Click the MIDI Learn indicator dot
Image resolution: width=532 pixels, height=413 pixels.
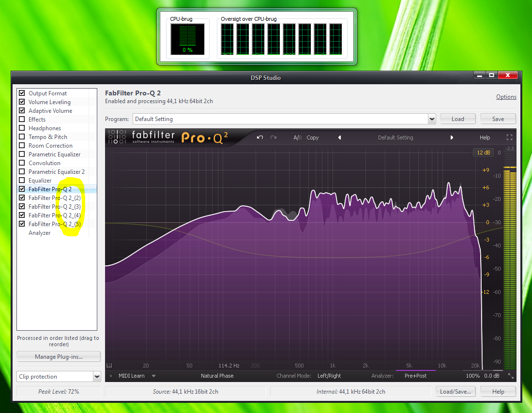(x=111, y=376)
